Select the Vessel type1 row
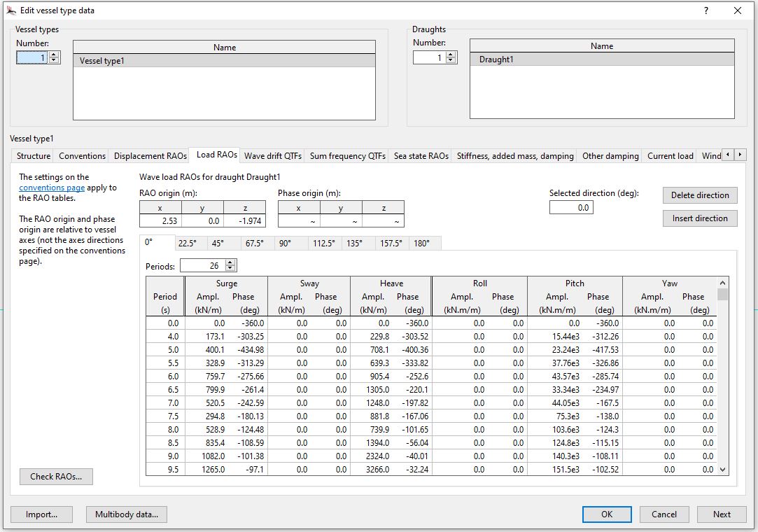Viewport: 758px width, 532px height. (x=224, y=60)
